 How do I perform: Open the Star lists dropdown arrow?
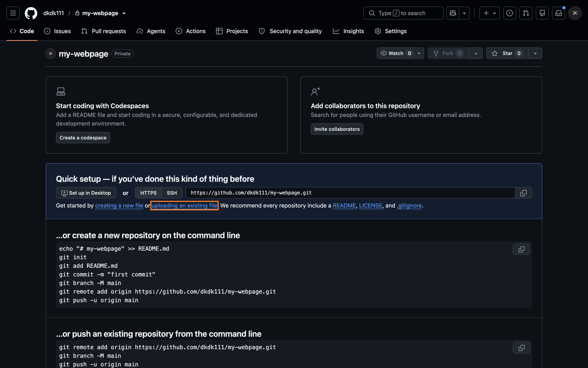[535, 53]
